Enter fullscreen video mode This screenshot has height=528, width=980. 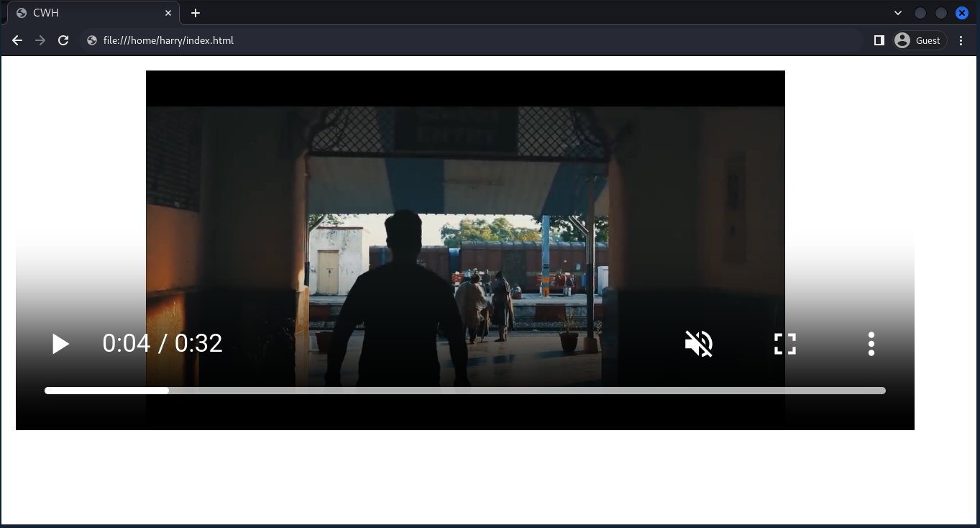785,344
